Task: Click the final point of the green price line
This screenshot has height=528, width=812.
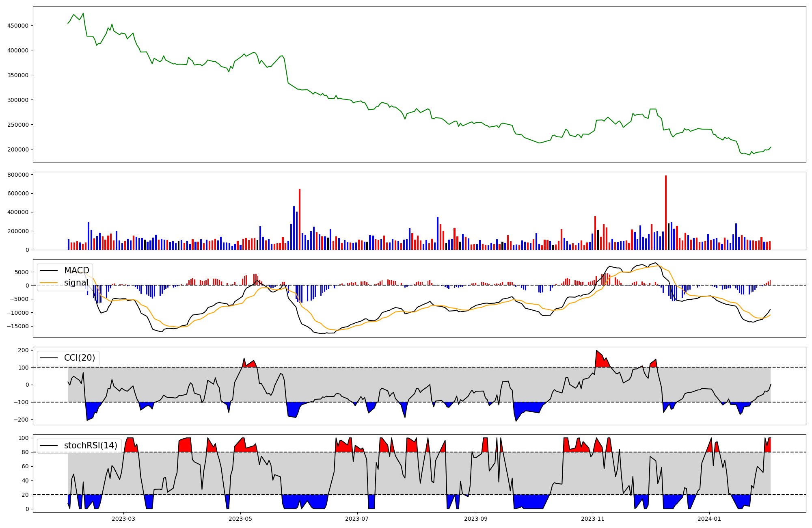Action: tap(771, 147)
